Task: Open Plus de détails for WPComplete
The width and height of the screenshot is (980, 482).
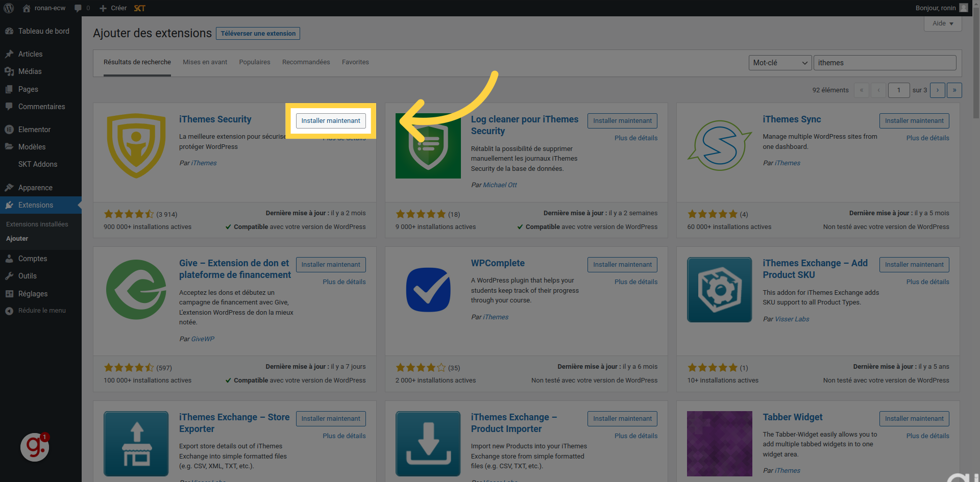Action: pyautogui.click(x=636, y=282)
